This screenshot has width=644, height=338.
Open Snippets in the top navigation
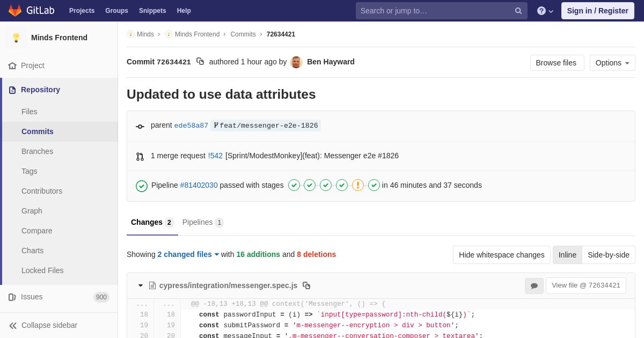tap(152, 11)
